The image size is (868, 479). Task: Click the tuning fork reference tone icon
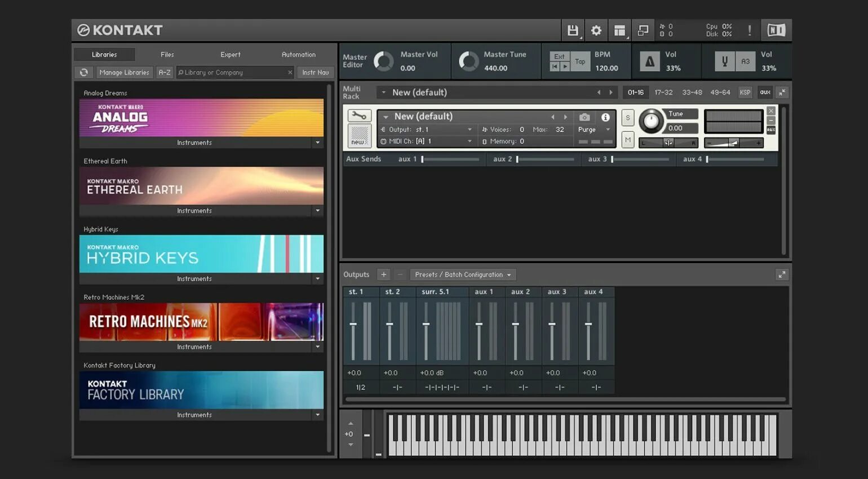(725, 61)
